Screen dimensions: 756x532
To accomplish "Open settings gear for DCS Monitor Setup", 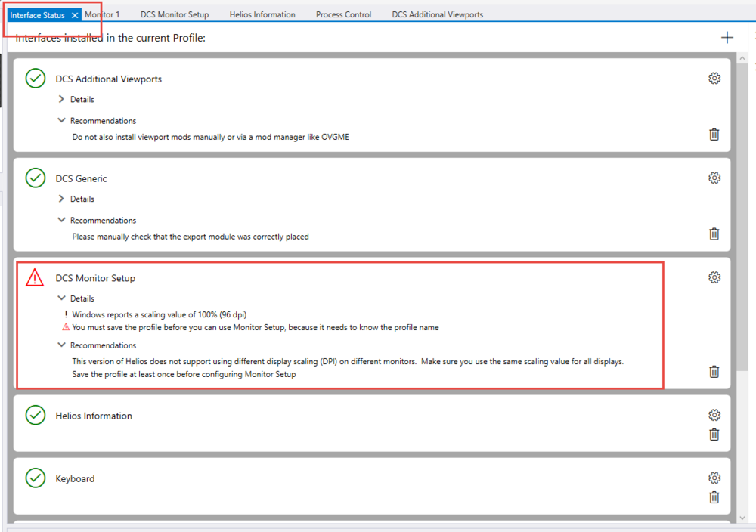I will click(x=714, y=277).
